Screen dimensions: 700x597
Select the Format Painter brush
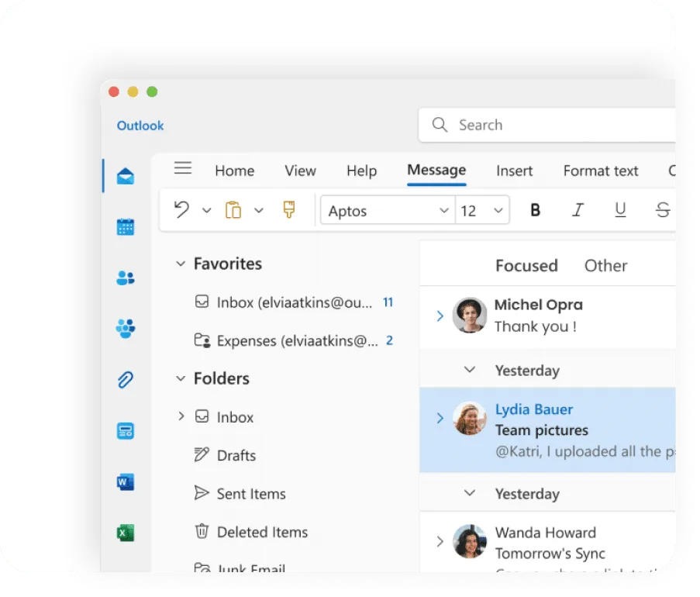coord(289,209)
